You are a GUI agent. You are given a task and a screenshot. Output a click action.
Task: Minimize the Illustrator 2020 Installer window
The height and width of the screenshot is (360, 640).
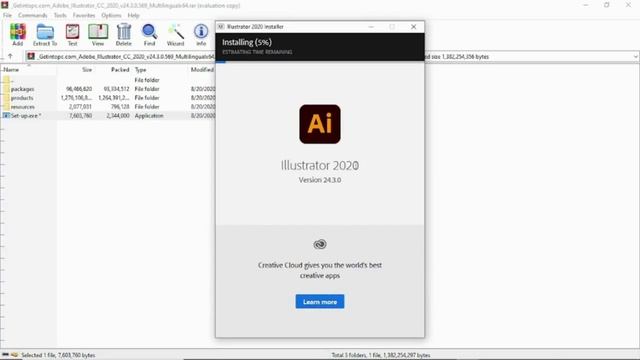point(371,27)
